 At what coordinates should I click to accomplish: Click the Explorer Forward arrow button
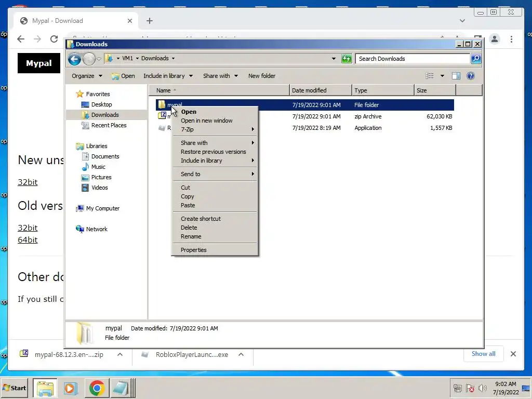[x=89, y=59]
